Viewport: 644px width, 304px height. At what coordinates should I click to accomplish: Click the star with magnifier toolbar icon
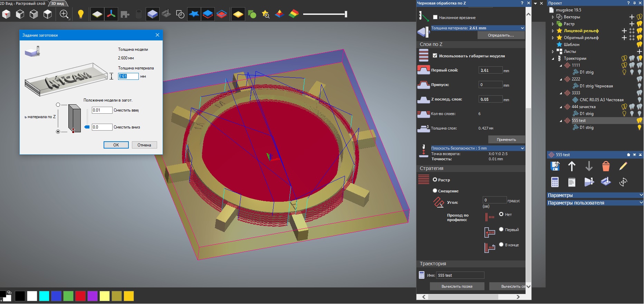tap(266, 14)
